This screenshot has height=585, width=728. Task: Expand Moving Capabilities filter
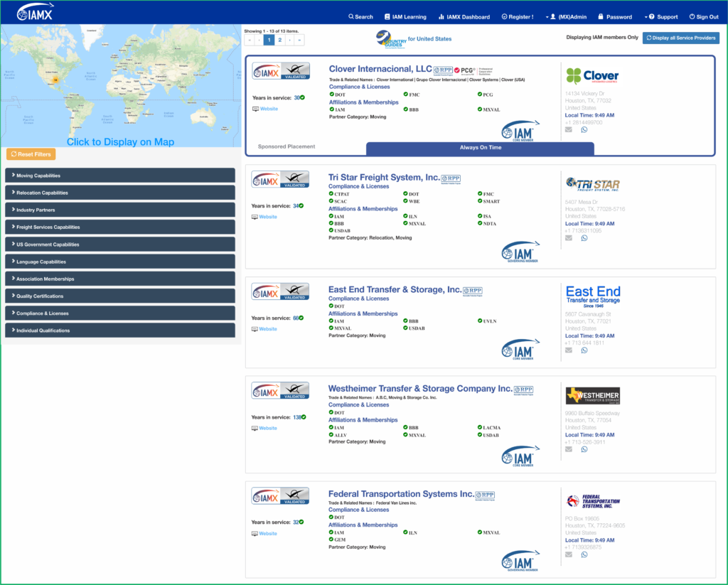coord(120,176)
